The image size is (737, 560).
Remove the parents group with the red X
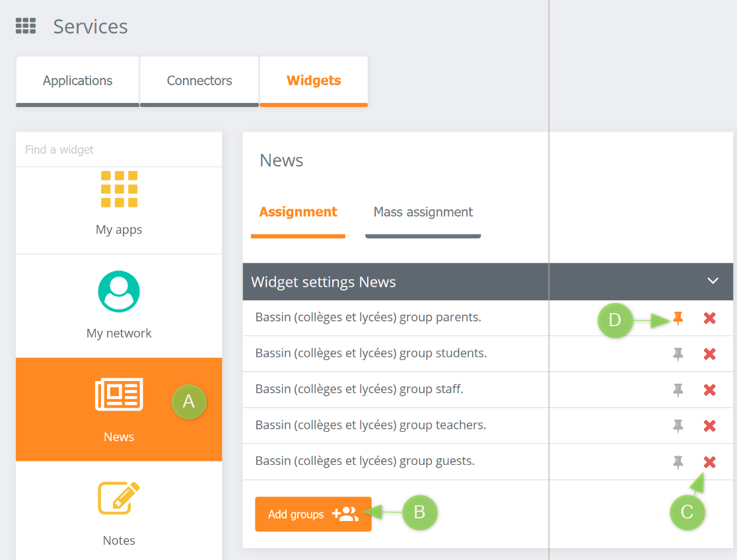click(x=709, y=318)
